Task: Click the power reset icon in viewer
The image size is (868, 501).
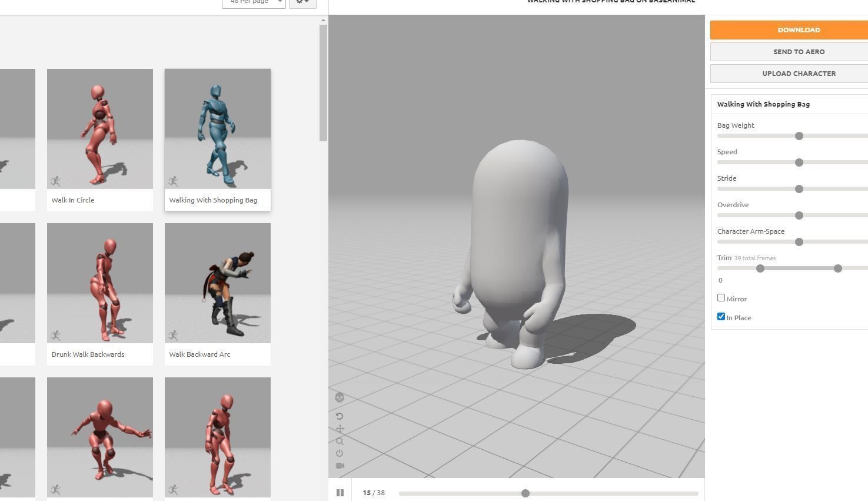Action: pos(340,453)
